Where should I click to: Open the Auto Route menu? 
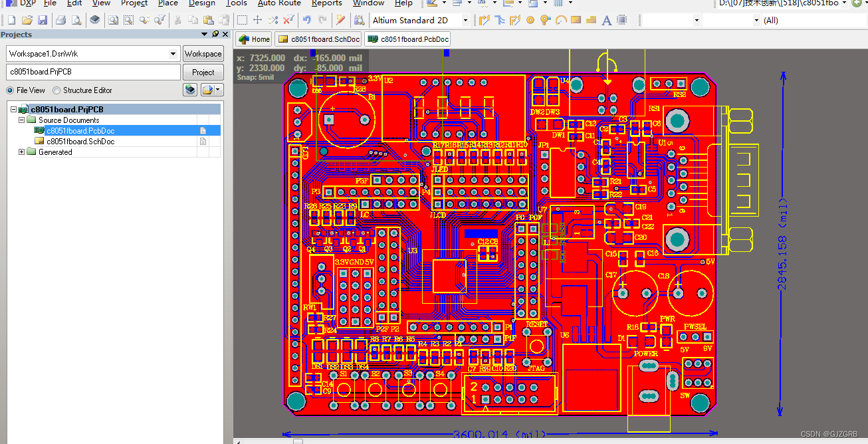pyautogui.click(x=278, y=3)
